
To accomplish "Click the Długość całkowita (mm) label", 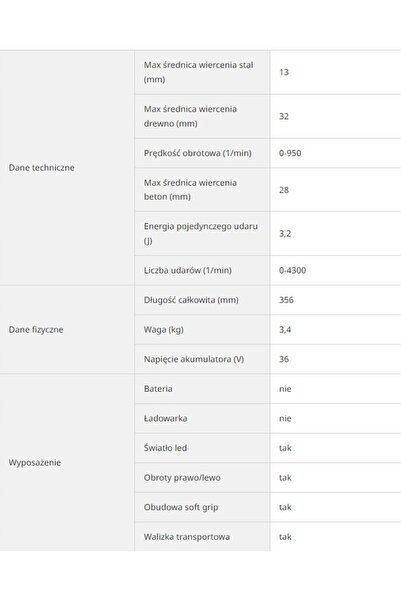I will (x=191, y=300).
